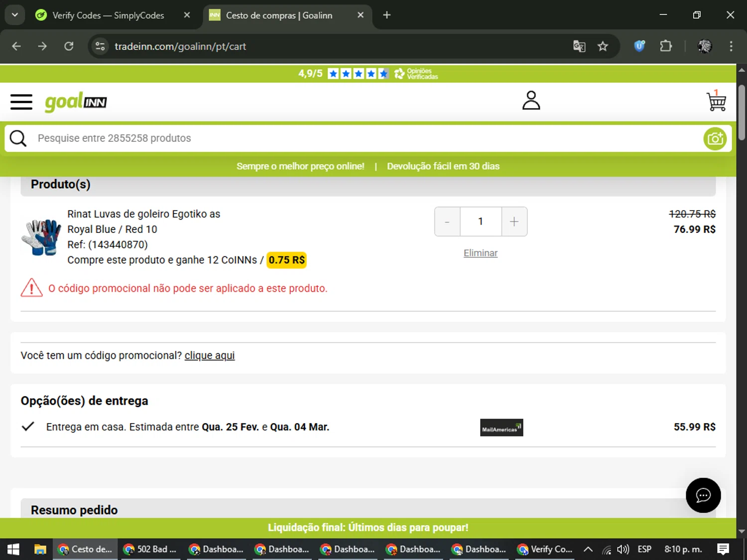
Task: Open the network Wi-Fi tray icon
Action: pos(606,550)
